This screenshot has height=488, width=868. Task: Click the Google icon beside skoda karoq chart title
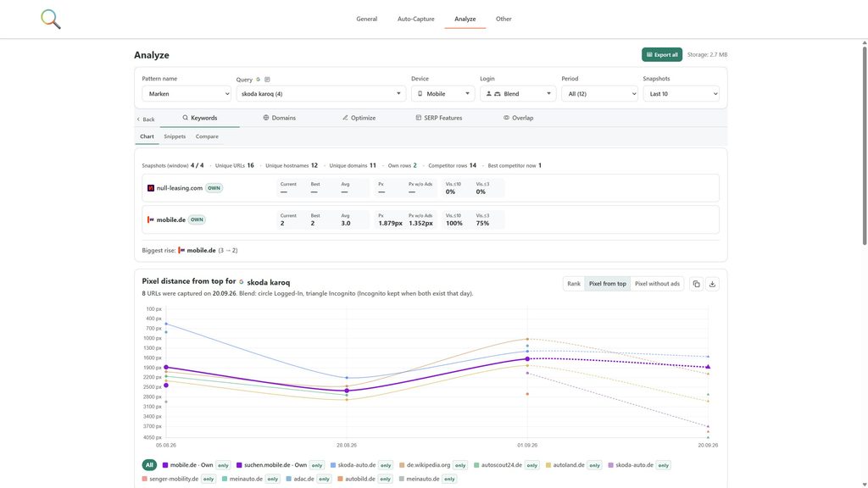pos(242,282)
